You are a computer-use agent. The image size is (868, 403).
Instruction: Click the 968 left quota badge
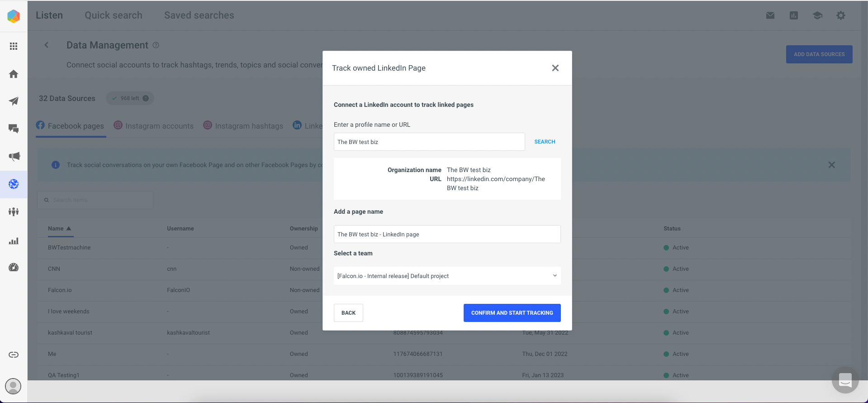coord(130,98)
